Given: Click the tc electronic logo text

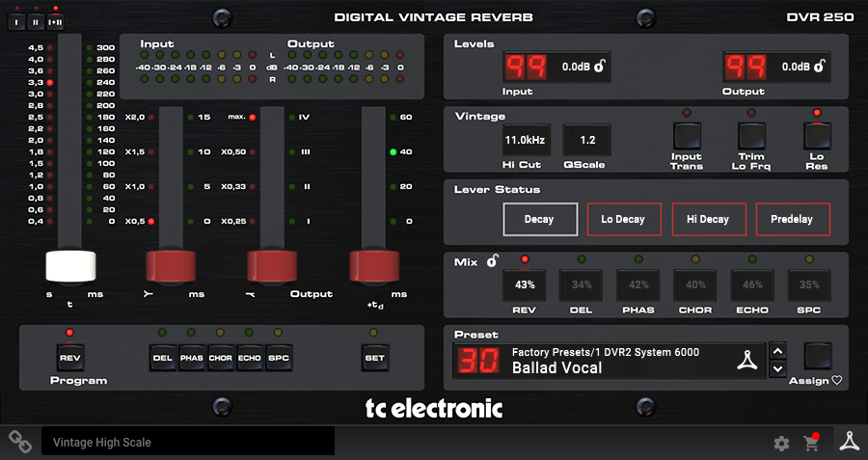Looking at the screenshot, I should pos(434,409).
